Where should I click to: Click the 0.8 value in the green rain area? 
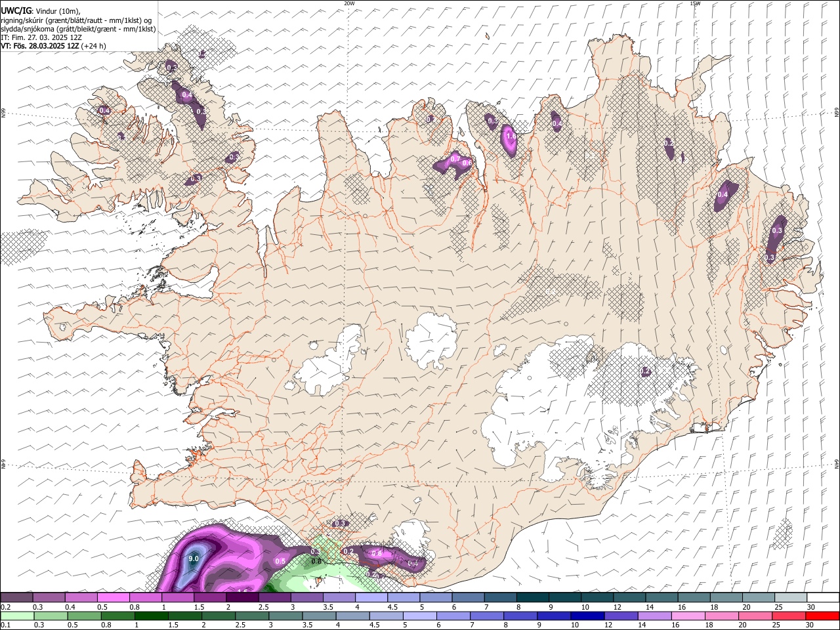[316, 561]
